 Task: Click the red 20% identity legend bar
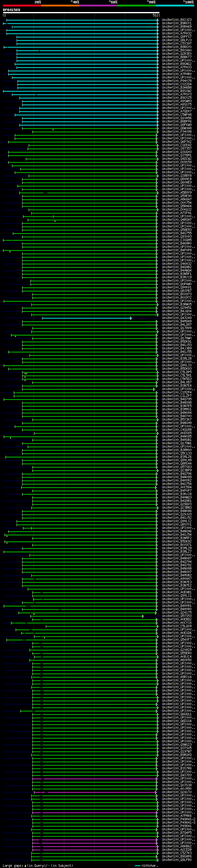pyautogui.click(x=22, y=6)
